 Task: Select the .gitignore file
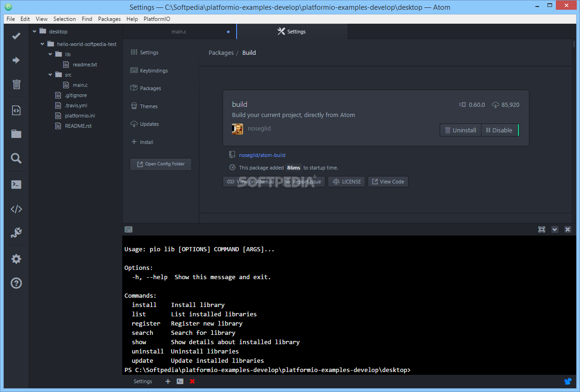coord(76,95)
